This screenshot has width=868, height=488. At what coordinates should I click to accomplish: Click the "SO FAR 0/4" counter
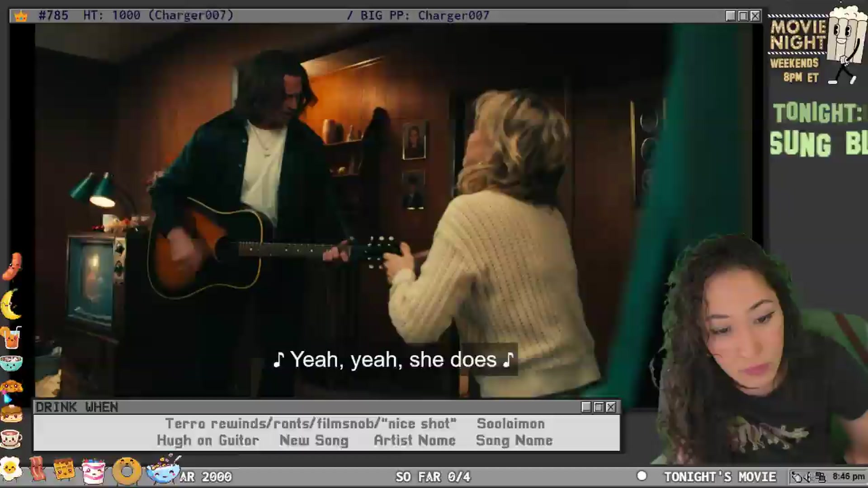click(x=433, y=477)
